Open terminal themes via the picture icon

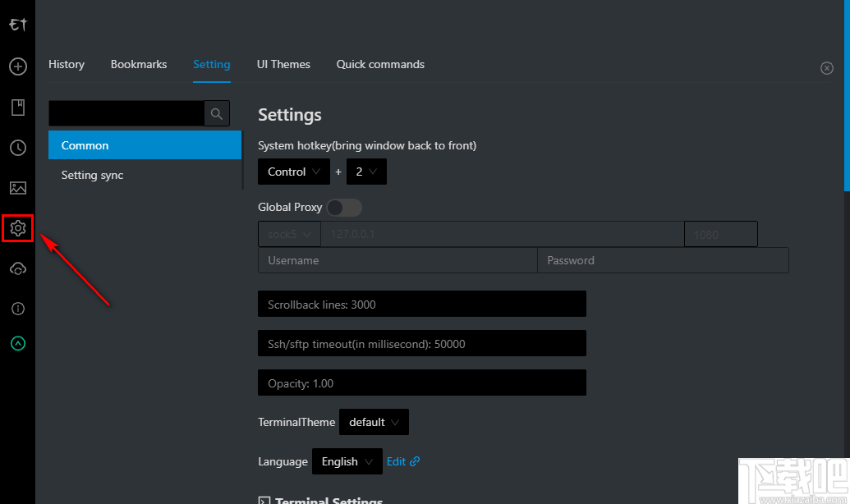coord(18,188)
